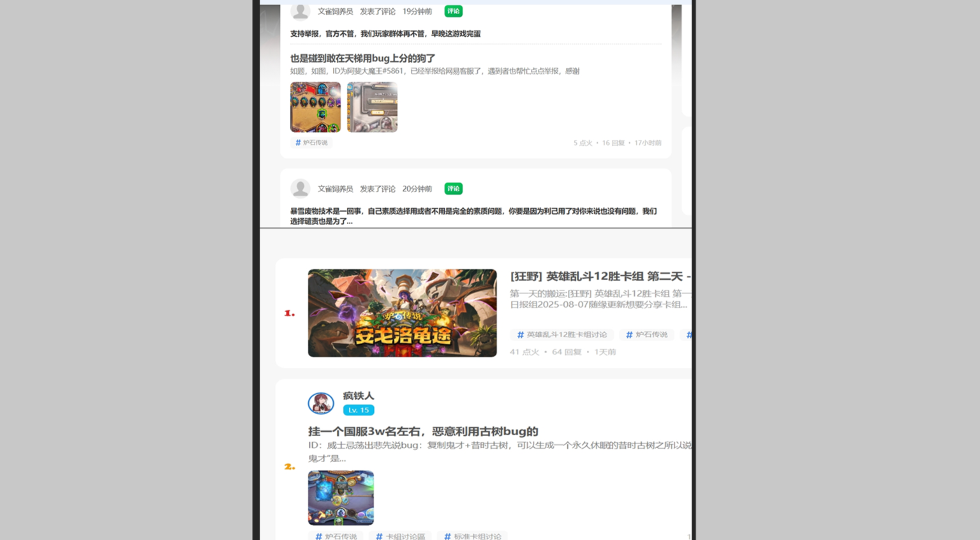
Task: Open the Hearthstone game board screenshot thumbnail
Action: click(315, 107)
